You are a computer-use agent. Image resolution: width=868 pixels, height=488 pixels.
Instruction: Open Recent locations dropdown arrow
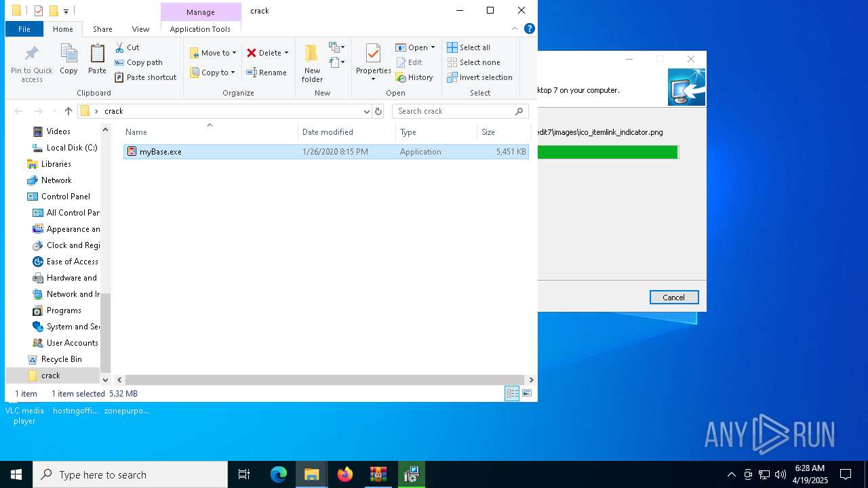click(x=54, y=111)
